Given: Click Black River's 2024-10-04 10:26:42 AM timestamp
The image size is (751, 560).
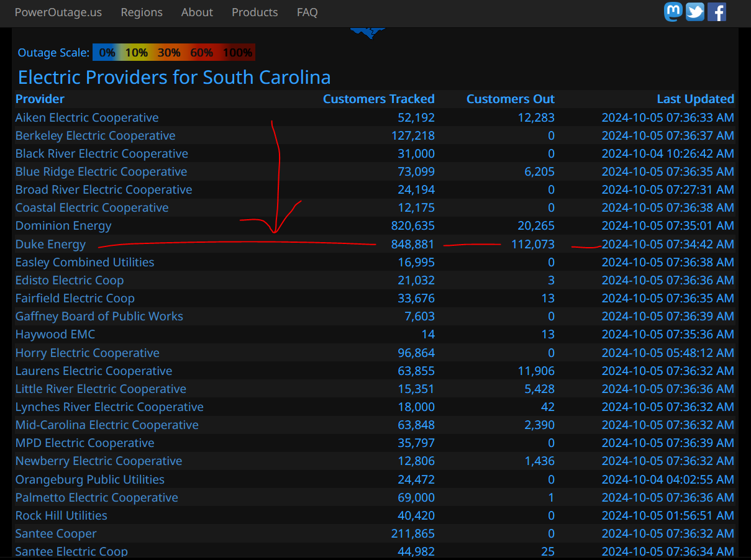Looking at the screenshot, I should [668, 153].
